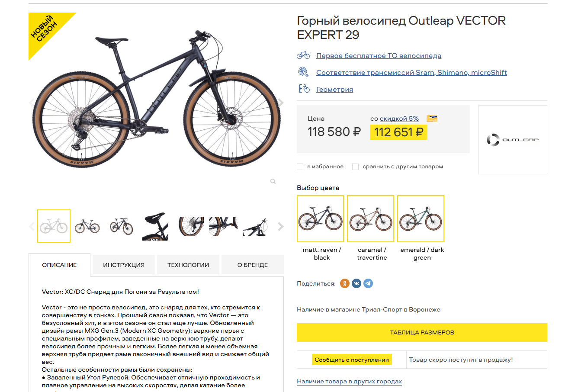This screenshot has height=392, width=578.
Task: Select the emerald / dark green color
Action: click(421, 219)
